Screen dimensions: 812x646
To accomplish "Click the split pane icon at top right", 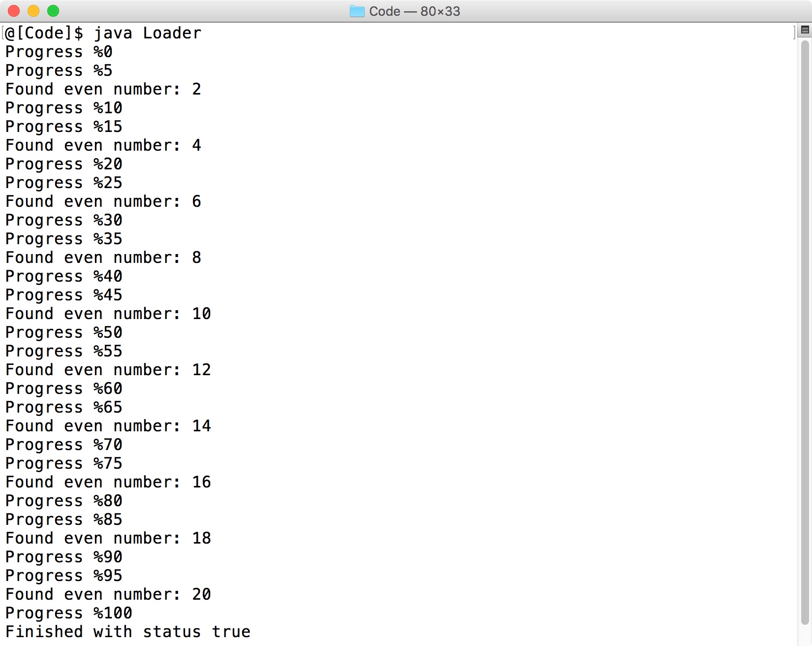I will point(805,30).
